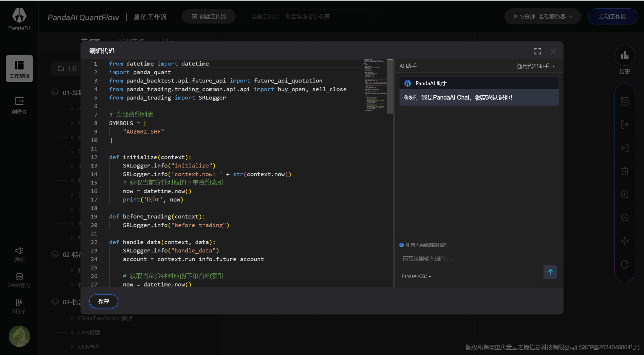Image resolution: width=644 pixels, height=355 pixels.
Task: View 2990算力 compute balance
Action: click(19, 280)
